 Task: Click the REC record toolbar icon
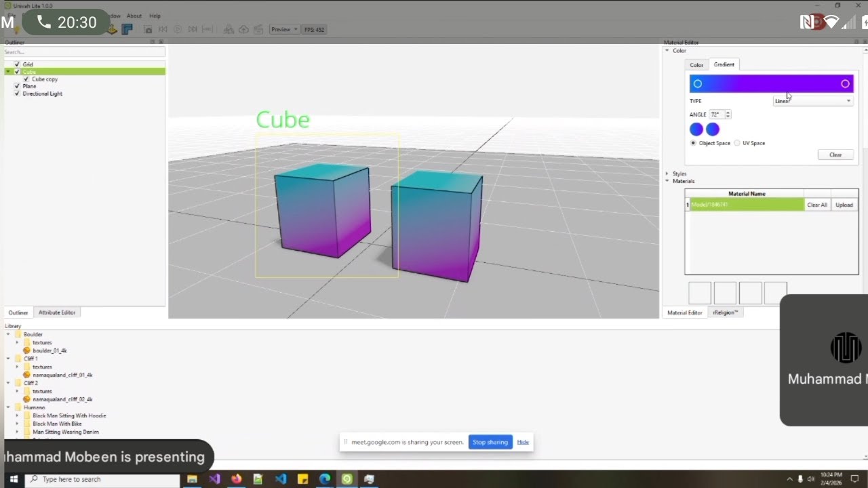208,29
